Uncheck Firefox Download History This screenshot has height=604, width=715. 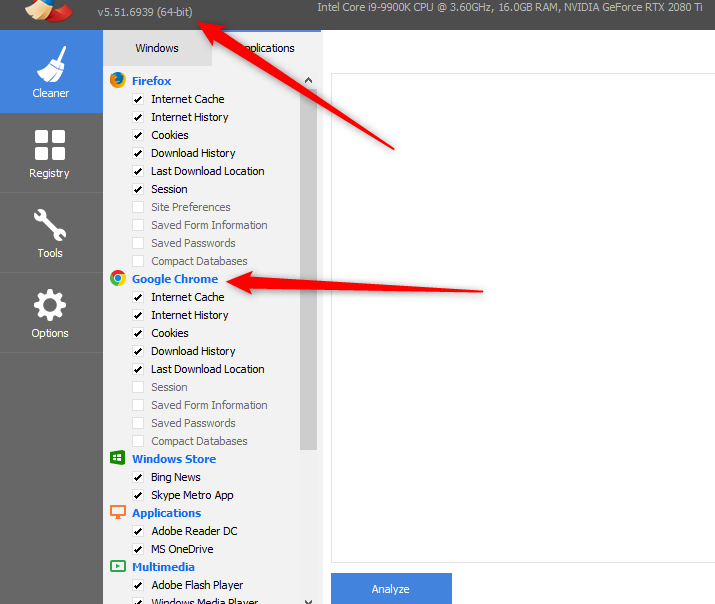(138, 153)
